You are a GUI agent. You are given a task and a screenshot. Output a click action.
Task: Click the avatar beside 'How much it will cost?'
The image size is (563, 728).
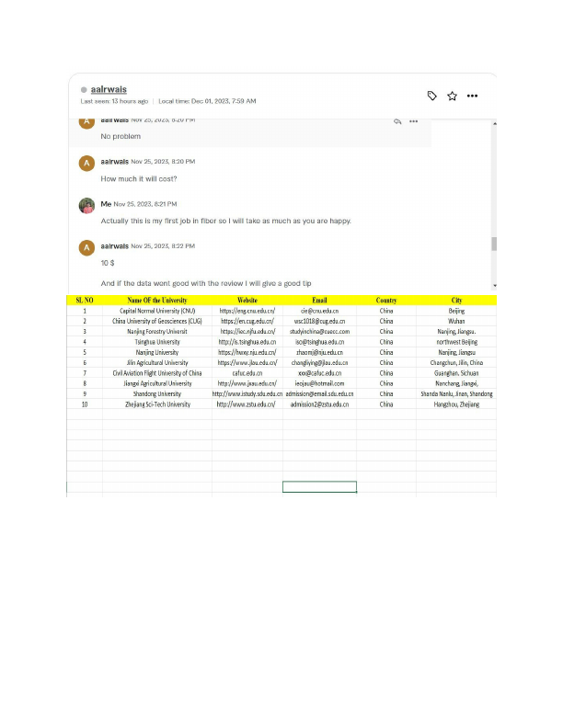click(86, 163)
